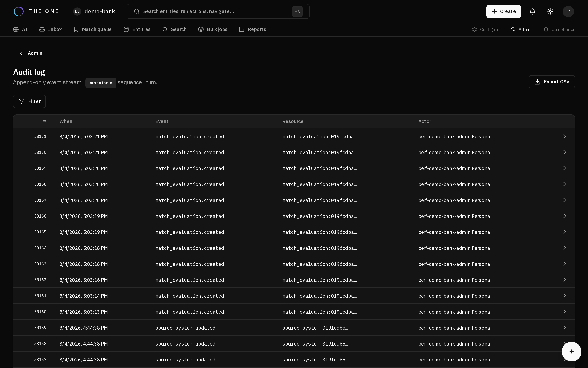Click the monotonic badge
Image resolution: width=588 pixels, height=368 pixels.
[x=101, y=83]
